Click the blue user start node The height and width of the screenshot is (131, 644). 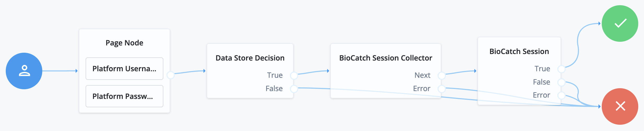24,71
